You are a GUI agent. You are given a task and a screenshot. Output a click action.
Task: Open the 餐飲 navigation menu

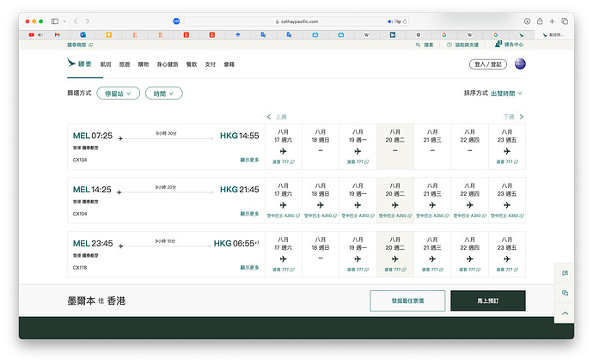(x=191, y=64)
